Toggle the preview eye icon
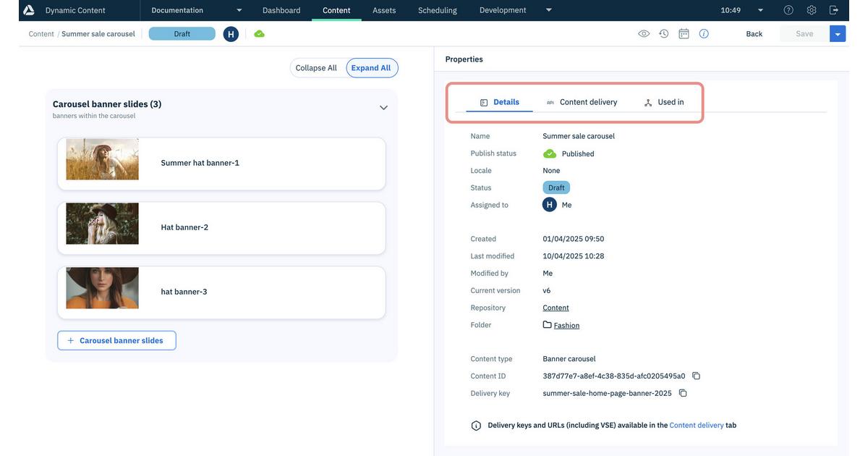This screenshot has height=456, width=868. click(644, 34)
